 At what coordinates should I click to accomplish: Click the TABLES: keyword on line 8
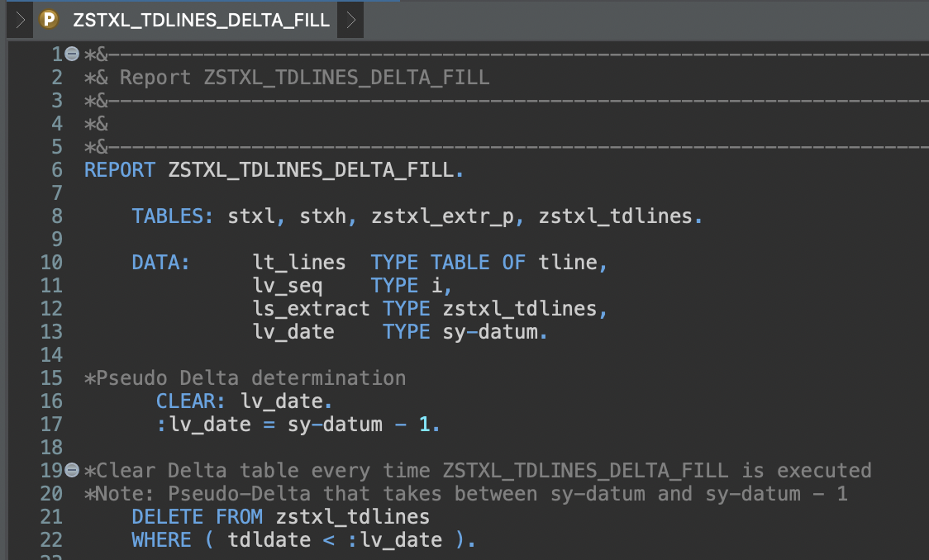173,216
